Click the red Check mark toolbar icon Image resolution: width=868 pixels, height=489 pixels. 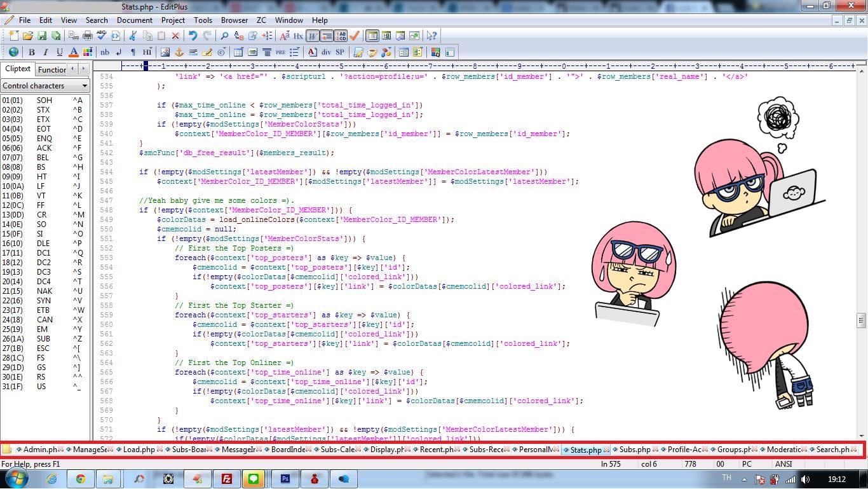pos(355,36)
